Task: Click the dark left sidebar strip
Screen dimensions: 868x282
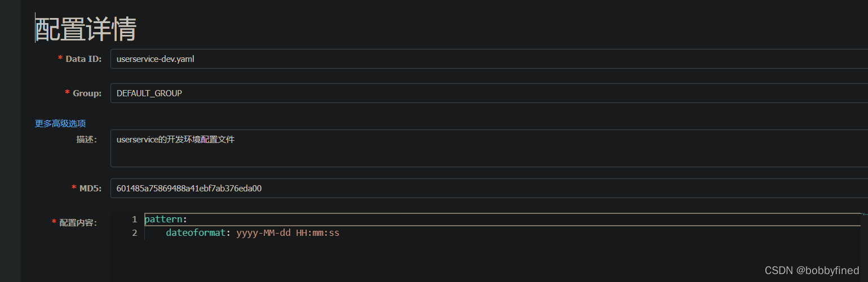Action: tap(10, 141)
